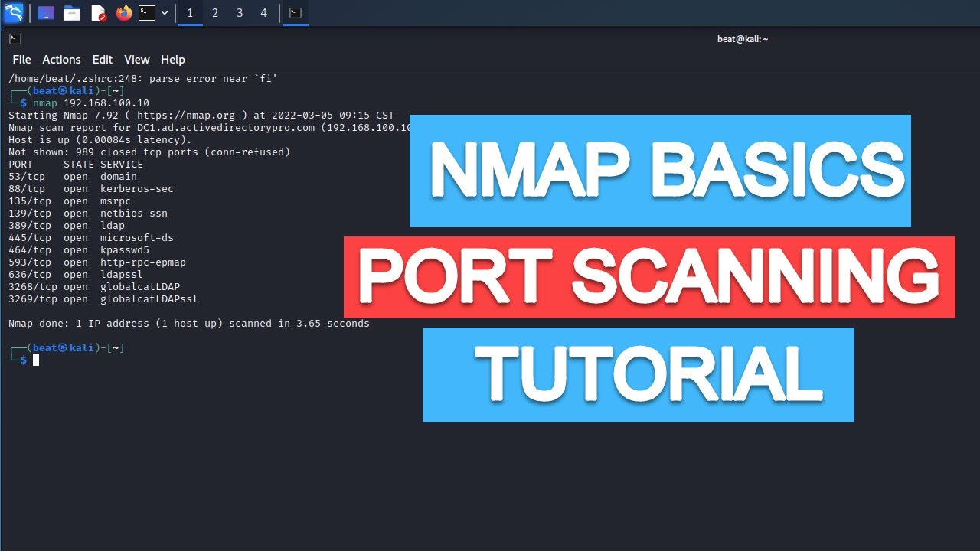The height and width of the screenshot is (551, 980).
Task: Click the 'Nmap done' summary line
Action: pyautogui.click(x=189, y=324)
